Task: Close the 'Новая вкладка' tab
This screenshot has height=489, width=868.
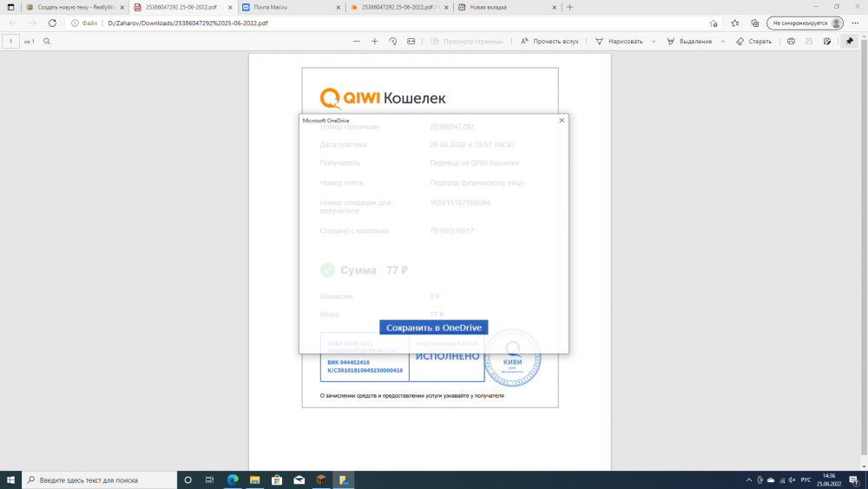Action: 554,7
